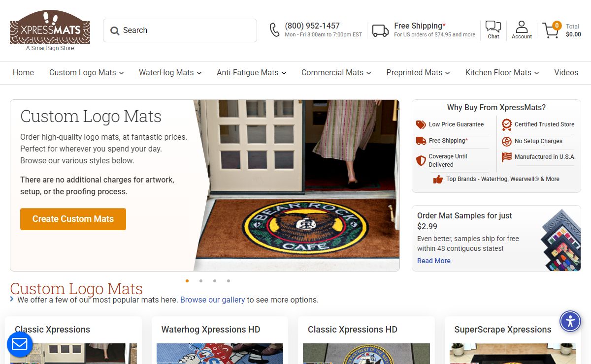Click the Low Price Guarantee tag icon

click(421, 124)
